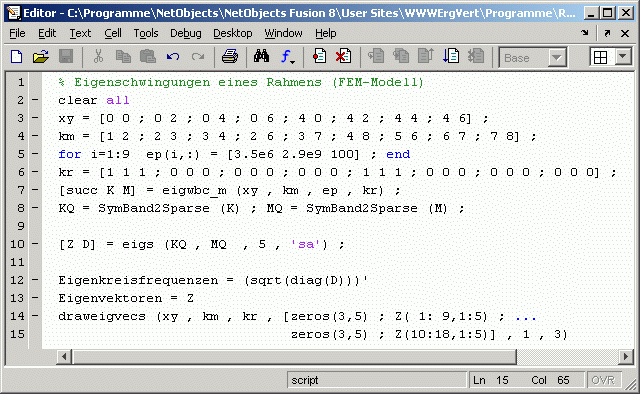640x394 pixels.
Task: Click line number 9 in the gutter
Action: tap(20, 226)
